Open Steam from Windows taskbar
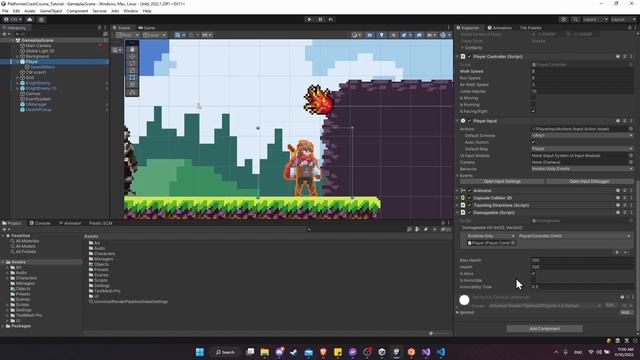This screenshot has height=360, width=640. (293, 352)
